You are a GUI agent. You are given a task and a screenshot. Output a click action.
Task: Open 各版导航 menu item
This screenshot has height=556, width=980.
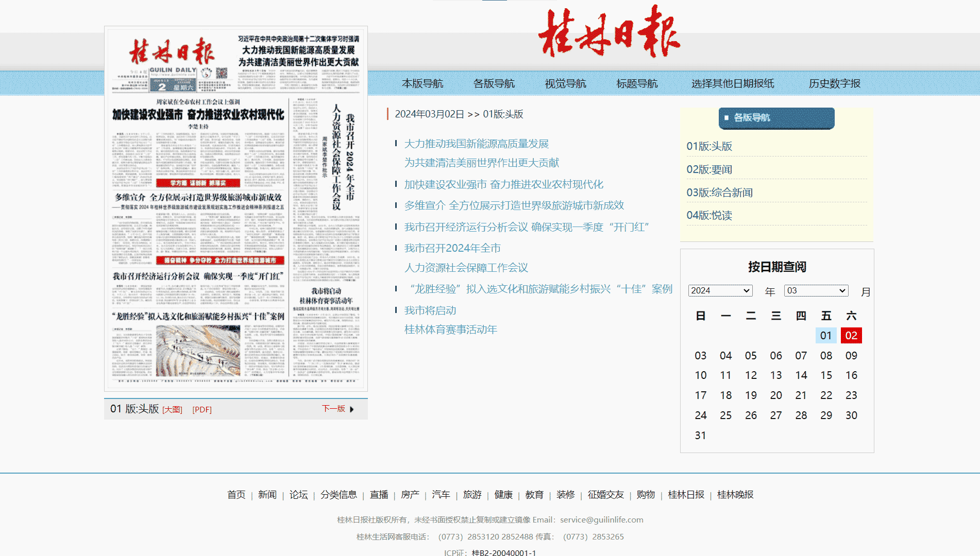coord(494,83)
